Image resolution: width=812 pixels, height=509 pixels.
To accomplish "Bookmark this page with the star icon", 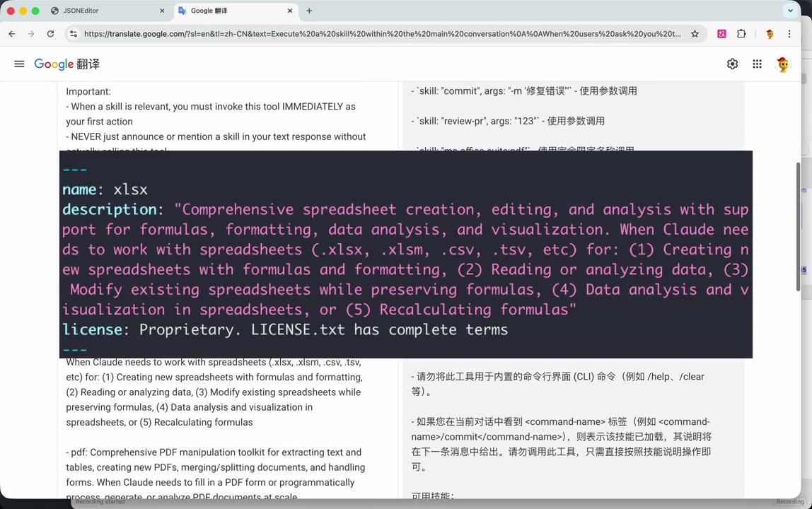I will pos(695,34).
